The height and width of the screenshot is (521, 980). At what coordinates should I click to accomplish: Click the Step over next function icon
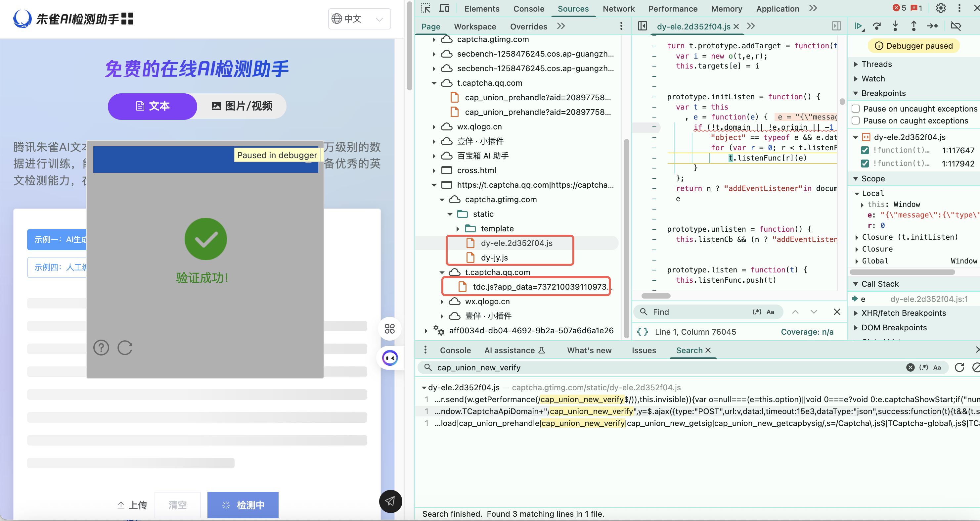pos(877,26)
